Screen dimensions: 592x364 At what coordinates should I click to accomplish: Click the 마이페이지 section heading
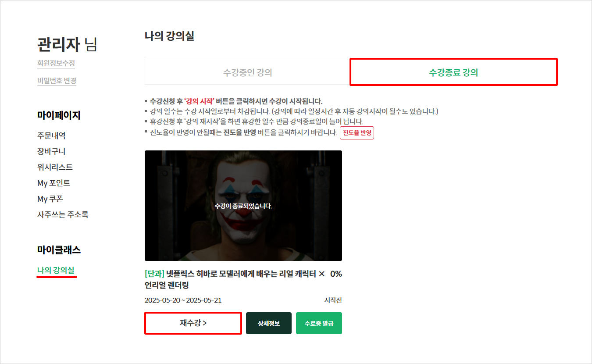click(59, 116)
